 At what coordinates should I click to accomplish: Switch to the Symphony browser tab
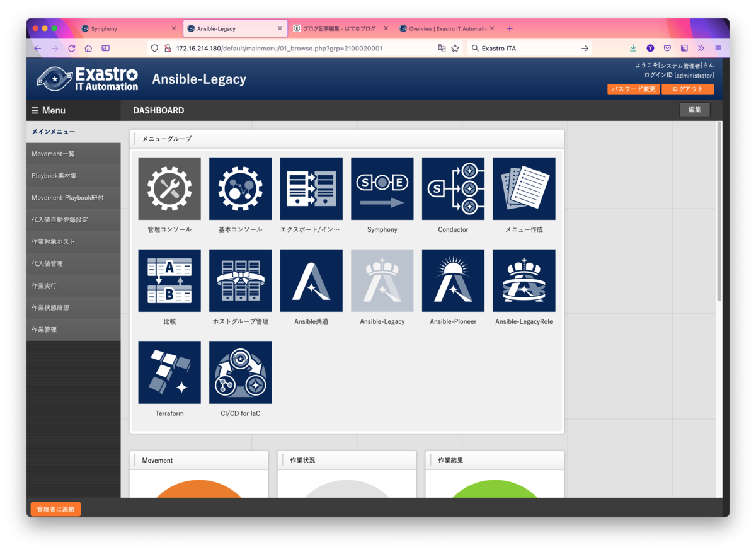(130, 28)
